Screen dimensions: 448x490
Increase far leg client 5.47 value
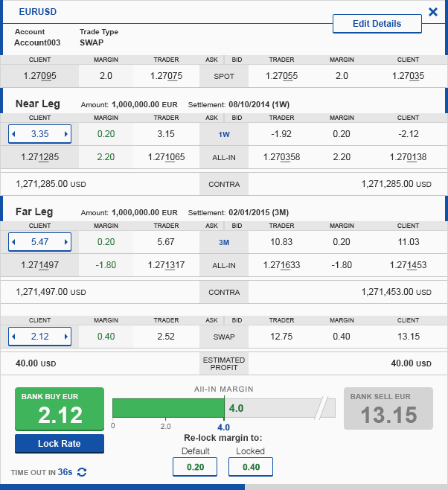(x=66, y=242)
